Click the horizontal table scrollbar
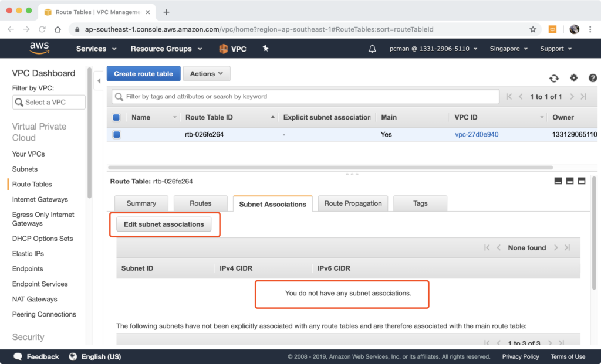601x364 pixels. point(330,167)
